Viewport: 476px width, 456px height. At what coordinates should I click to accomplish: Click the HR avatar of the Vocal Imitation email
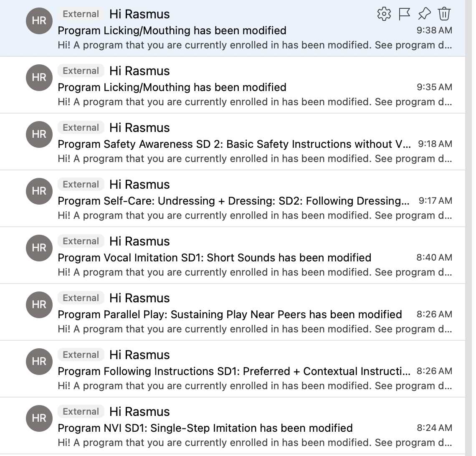coord(39,248)
